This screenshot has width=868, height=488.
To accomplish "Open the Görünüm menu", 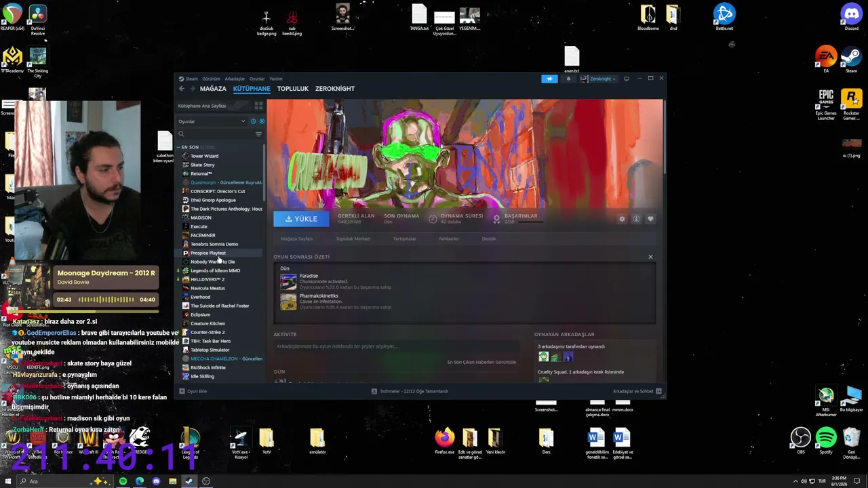I will (211, 79).
